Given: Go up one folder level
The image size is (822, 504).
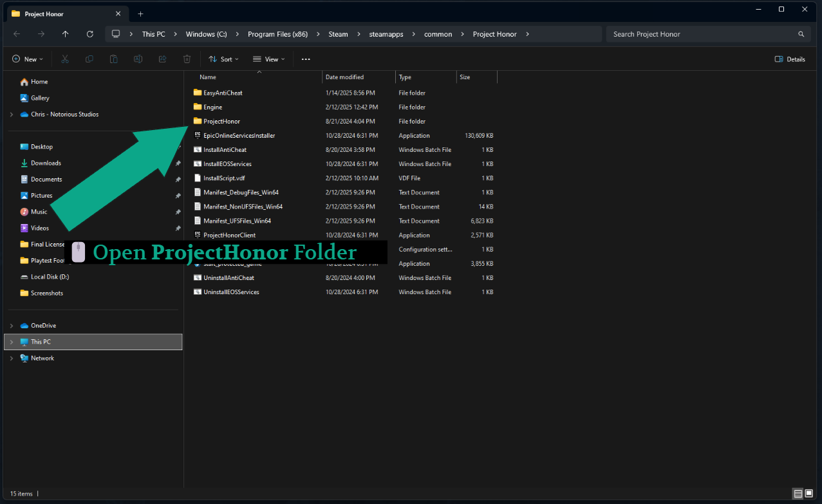Looking at the screenshot, I should [66, 34].
